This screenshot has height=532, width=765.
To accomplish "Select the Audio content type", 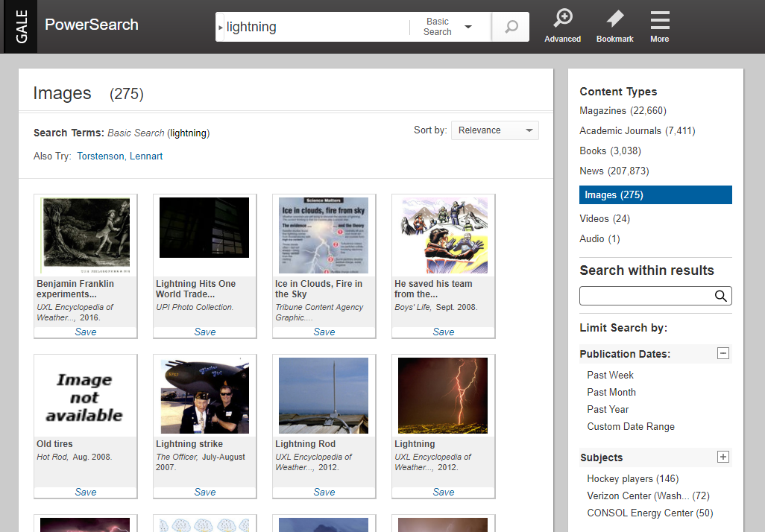I will point(599,238).
